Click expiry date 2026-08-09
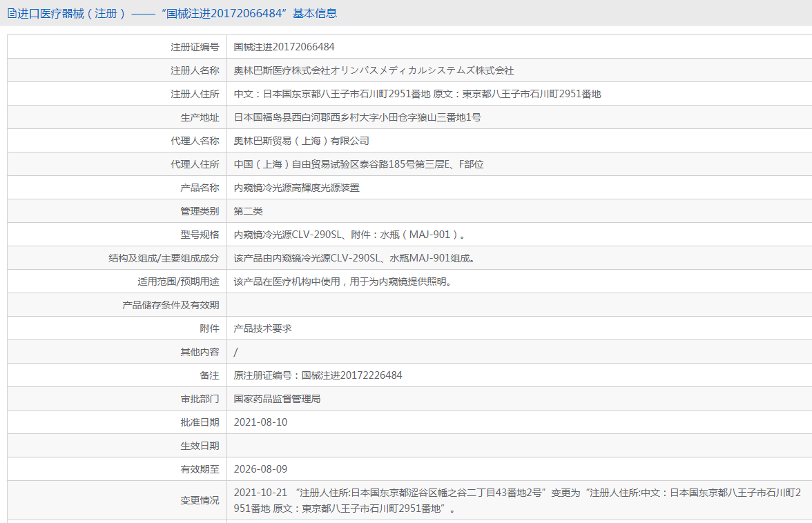The image size is (812, 523). coord(257,468)
